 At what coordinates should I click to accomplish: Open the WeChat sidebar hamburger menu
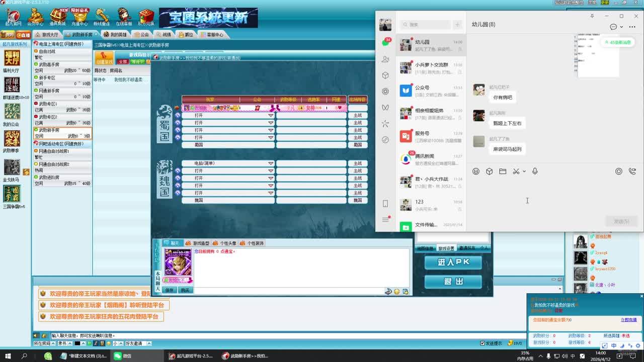pos(385,220)
